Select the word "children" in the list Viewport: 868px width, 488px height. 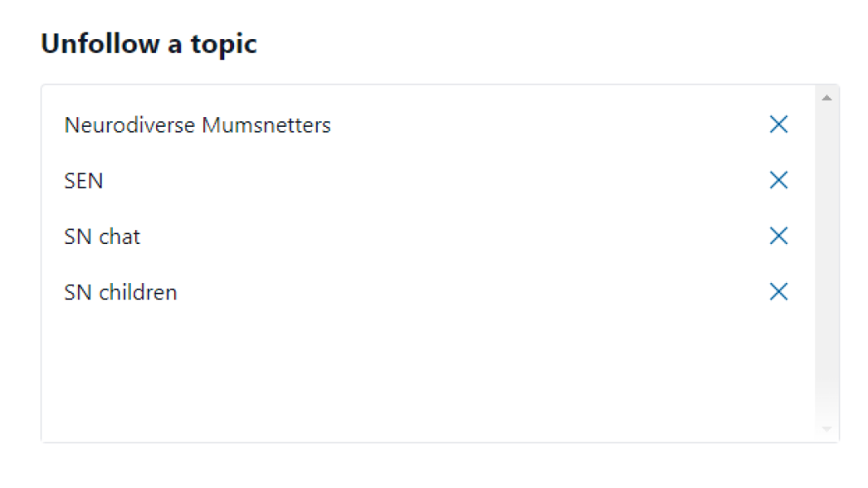coord(138,292)
